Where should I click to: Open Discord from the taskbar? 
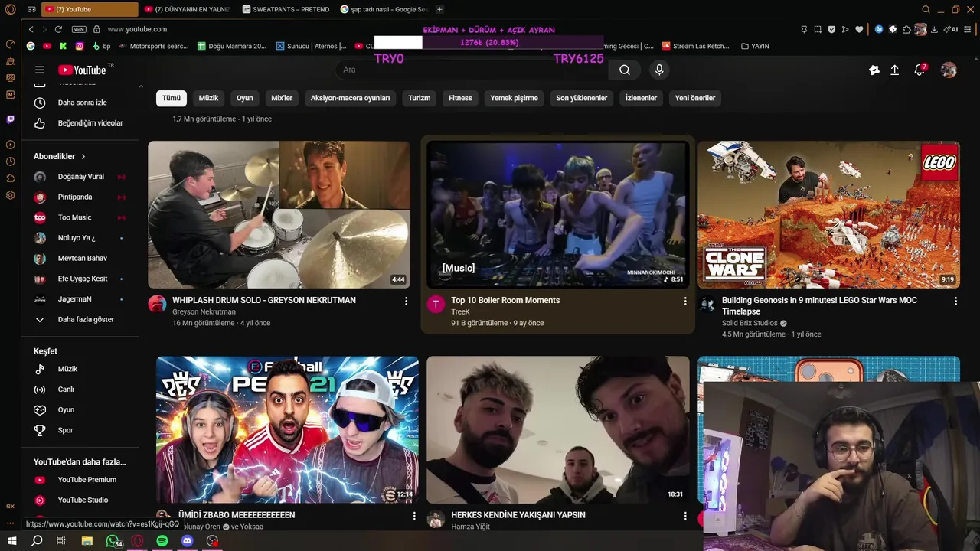click(188, 541)
